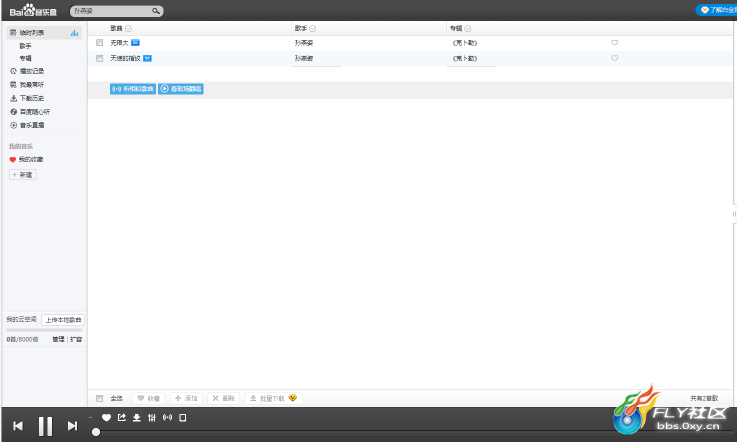The height and width of the screenshot is (442, 737).
Task: Open the equalizer sliders icon in player
Action: [x=152, y=418]
